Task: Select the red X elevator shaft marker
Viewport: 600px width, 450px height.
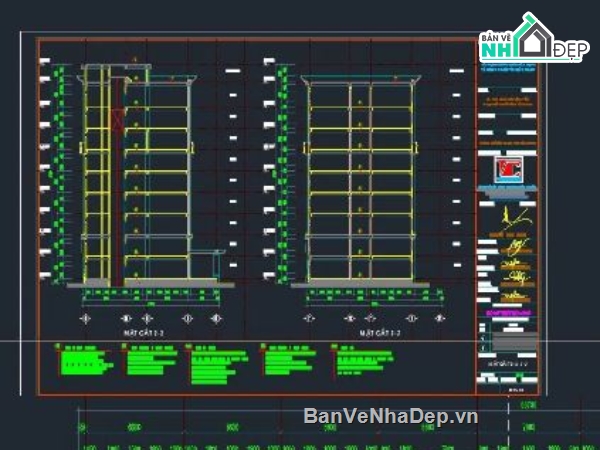Action: click(x=118, y=119)
